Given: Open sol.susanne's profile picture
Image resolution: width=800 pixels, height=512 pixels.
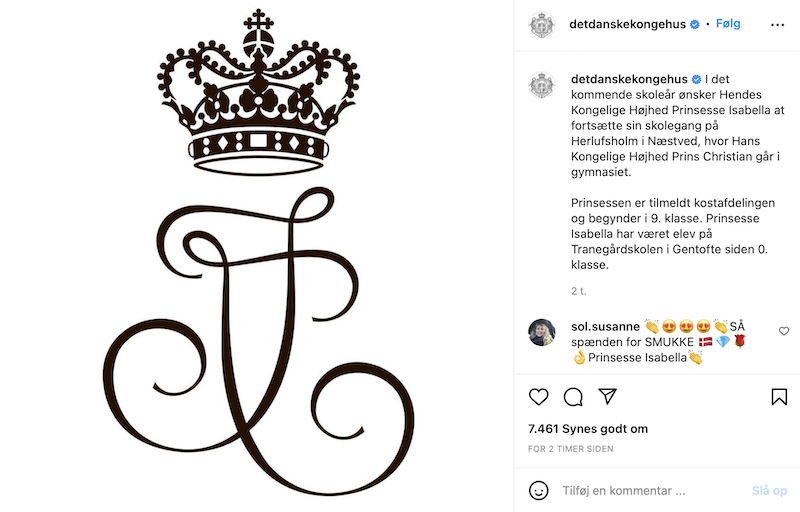Looking at the screenshot, I should [542, 332].
